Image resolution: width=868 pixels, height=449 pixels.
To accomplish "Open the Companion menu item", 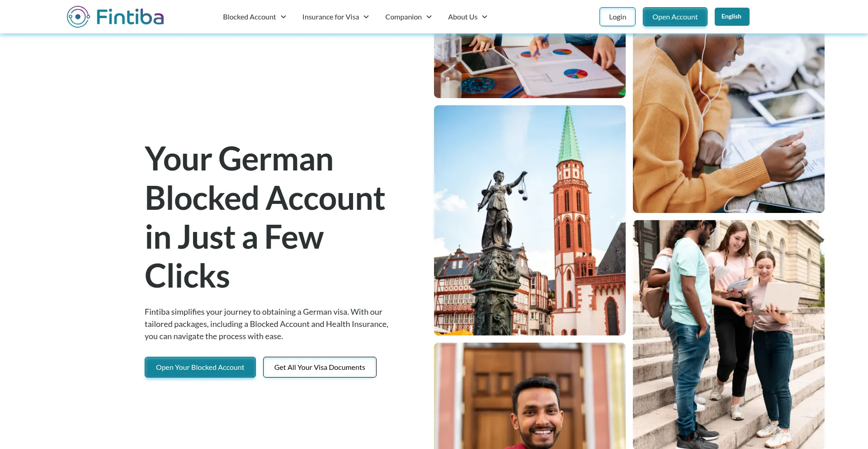I will 403,17.
